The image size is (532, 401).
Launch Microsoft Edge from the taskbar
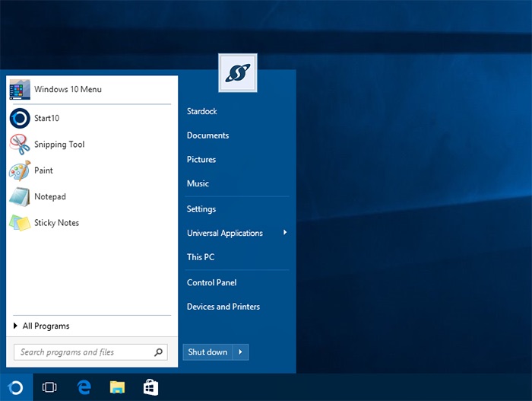click(x=84, y=387)
